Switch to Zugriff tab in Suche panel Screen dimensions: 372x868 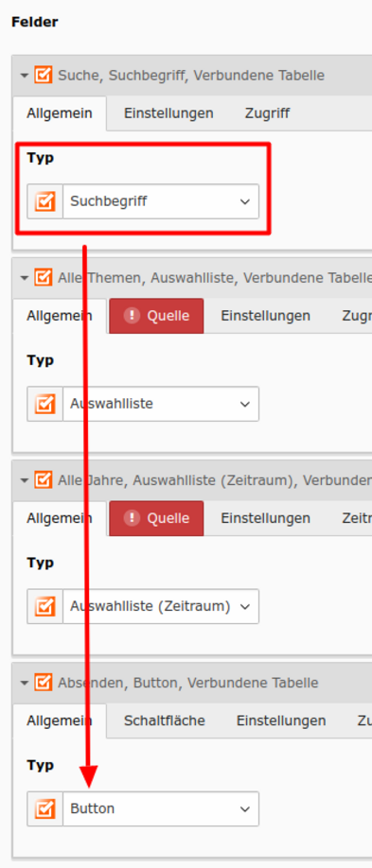click(x=267, y=113)
